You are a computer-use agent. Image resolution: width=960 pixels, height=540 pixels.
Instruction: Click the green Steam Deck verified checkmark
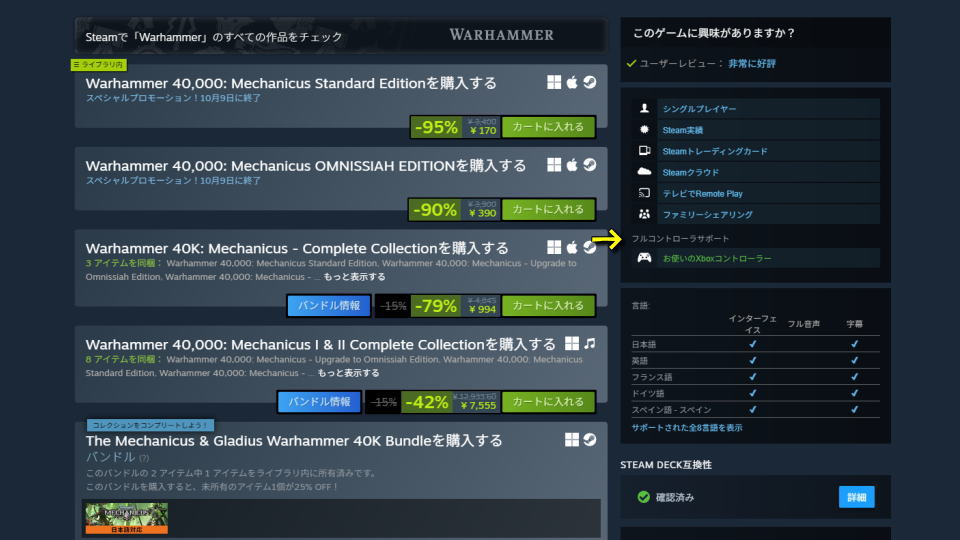tap(643, 497)
